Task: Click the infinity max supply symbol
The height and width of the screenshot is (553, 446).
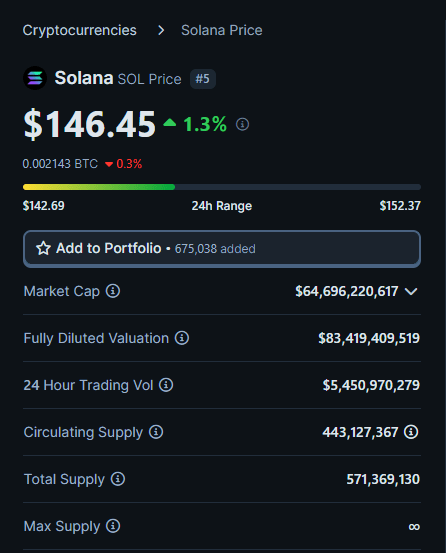Action: (x=414, y=527)
